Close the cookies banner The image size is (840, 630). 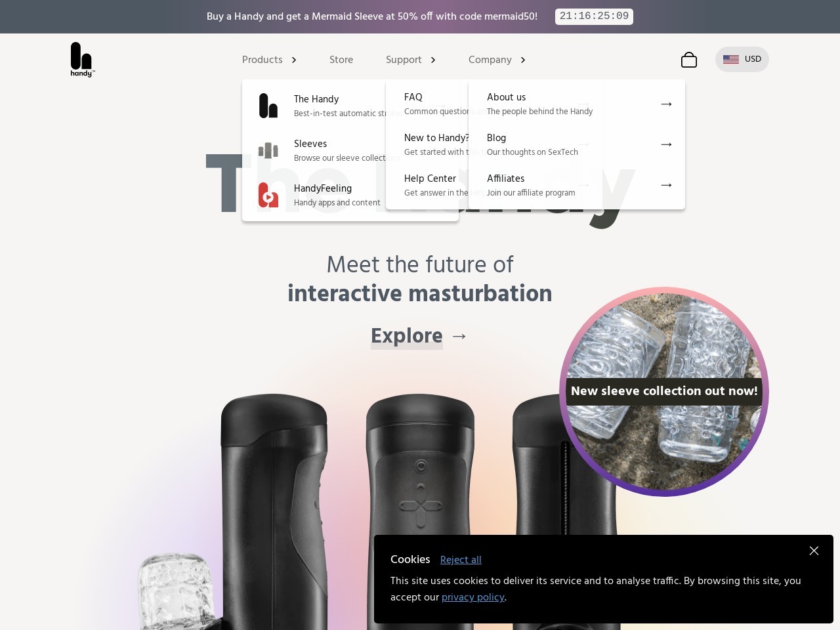point(814,551)
